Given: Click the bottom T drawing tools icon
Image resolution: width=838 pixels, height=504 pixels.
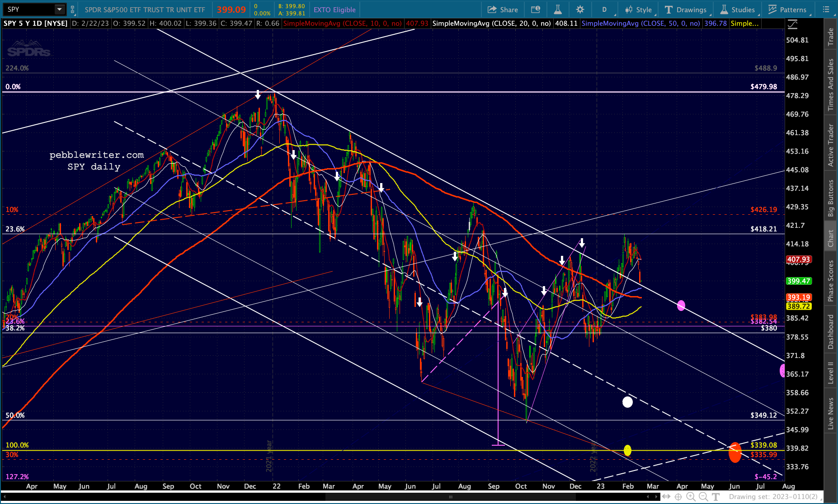Looking at the screenshot, I should pyautogui.click(x=716, y=497).
